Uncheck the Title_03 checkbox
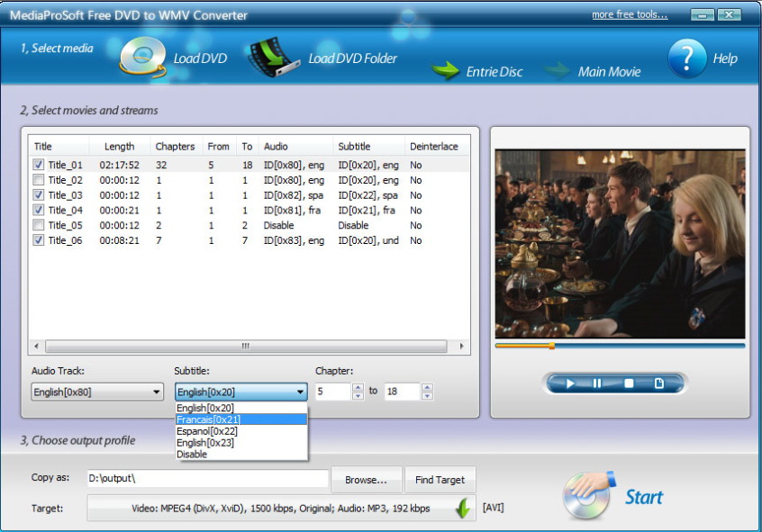The image size is (762, 532). [39, 194]
